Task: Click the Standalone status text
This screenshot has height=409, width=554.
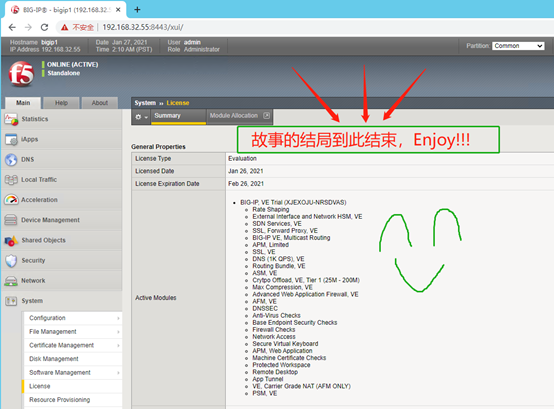Action: [x=64, y=73]
